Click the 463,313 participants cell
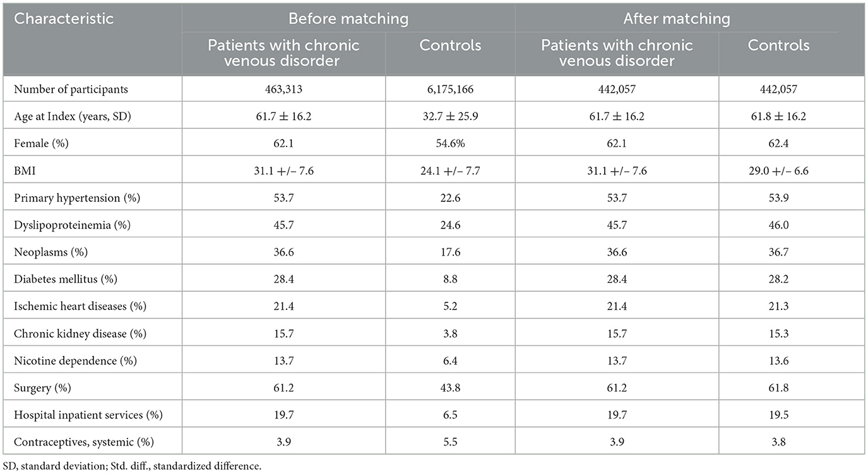868x474 pixels. point(284,90)
